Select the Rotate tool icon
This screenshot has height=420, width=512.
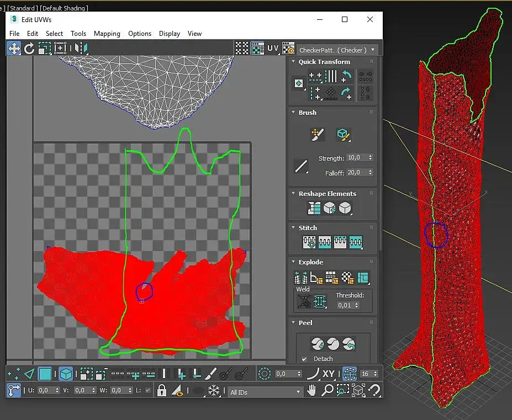pyautogui.click(x=29, y=49)
